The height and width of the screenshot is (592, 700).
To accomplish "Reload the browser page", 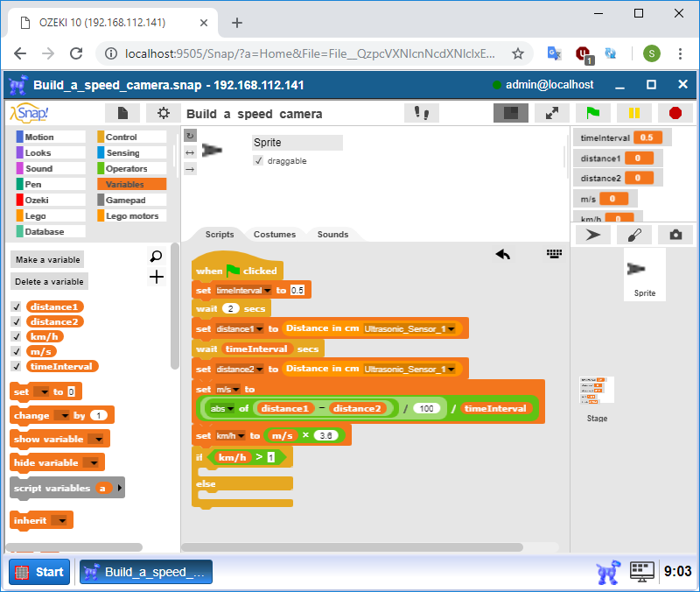I will point(76,53).
